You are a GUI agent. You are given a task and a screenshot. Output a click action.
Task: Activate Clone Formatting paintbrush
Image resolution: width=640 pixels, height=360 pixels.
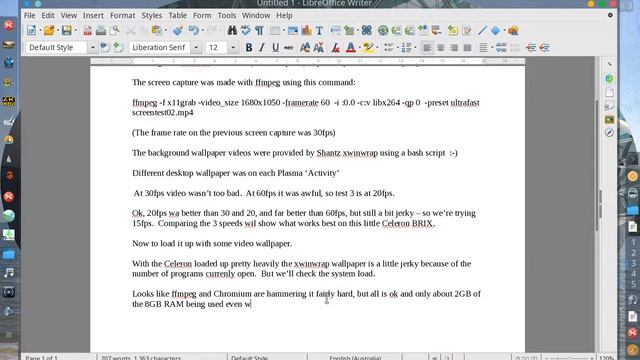tap(178, 30)
